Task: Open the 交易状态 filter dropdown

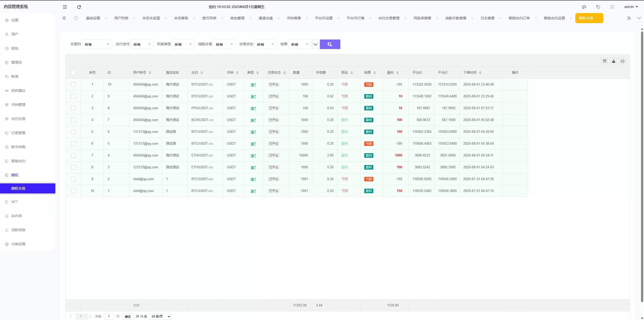Action: (266, 44)
